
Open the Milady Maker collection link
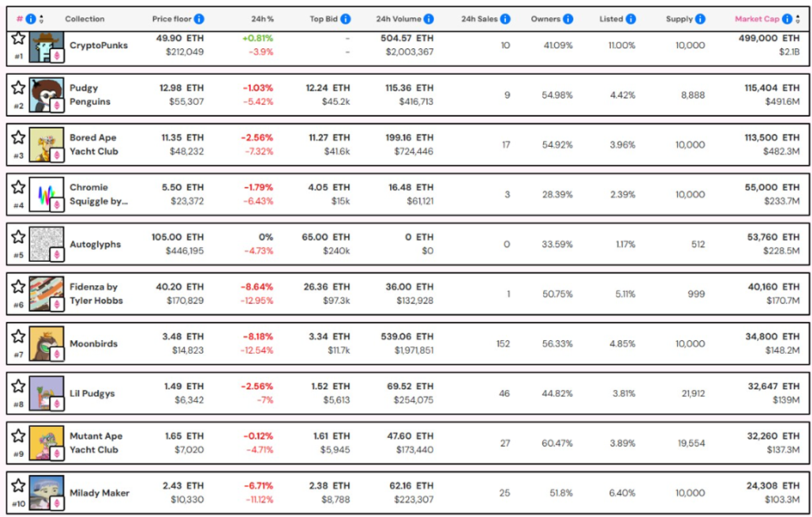[99, 493]
